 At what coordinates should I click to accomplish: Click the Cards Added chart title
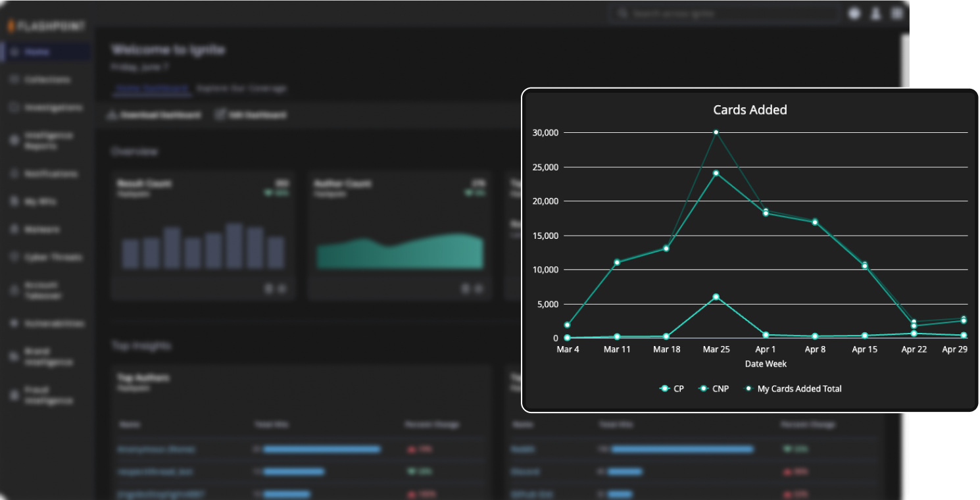click(750, 110)
